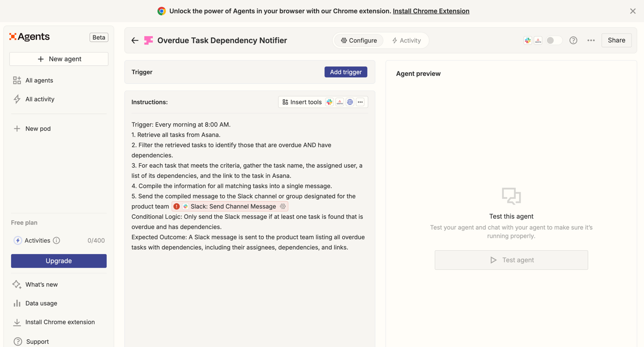Insert the Asana tool from instructions toolbar
This screenshot has width=644, height=347.
click(339, 102)
